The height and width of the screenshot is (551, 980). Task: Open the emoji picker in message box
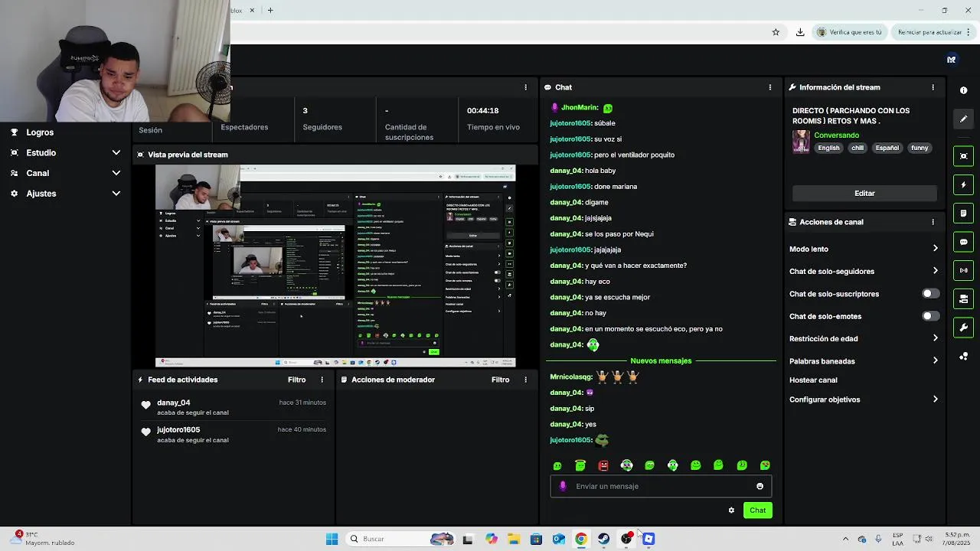(759, 486)
